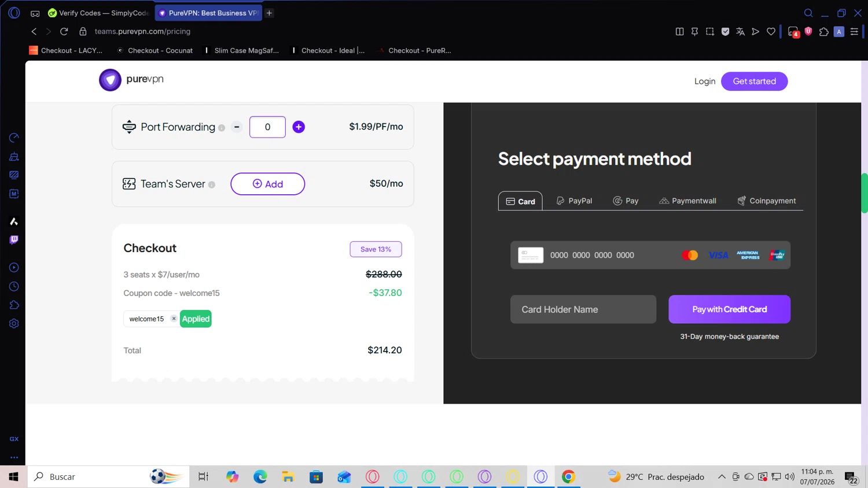Select the Paymentwall payment tab
The height and width of the screenshot is (488, 868).
[687, 201]
